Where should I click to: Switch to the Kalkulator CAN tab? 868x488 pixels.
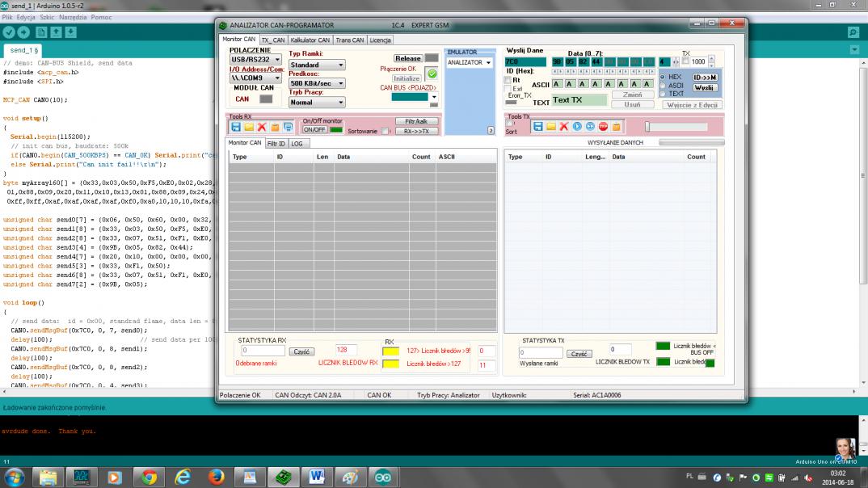pyautogui.click(x=310, y=40)
